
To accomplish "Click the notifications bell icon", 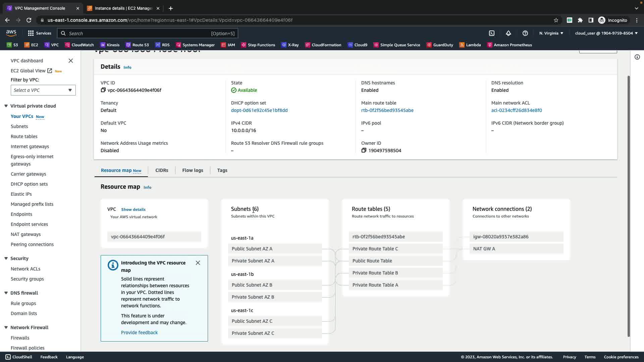I will (x=508, y=33).
